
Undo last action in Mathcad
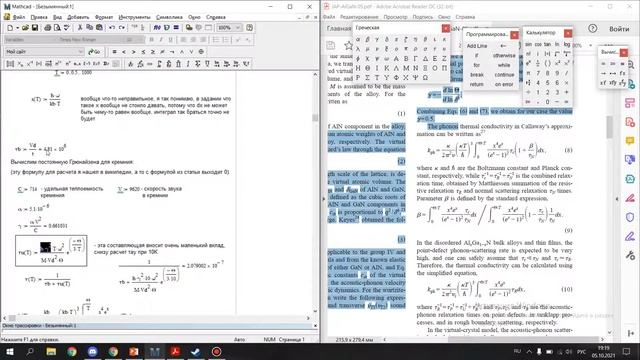click(112, 28)
